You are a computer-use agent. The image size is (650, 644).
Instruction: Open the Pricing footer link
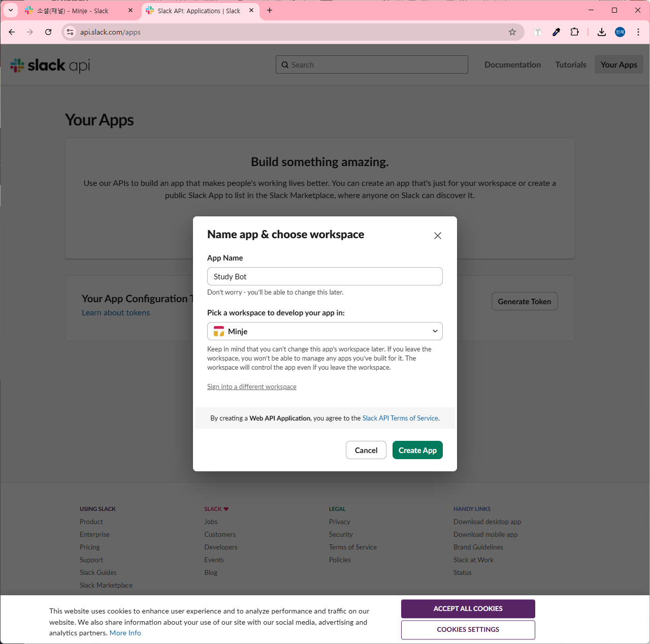tap(90, 547)
